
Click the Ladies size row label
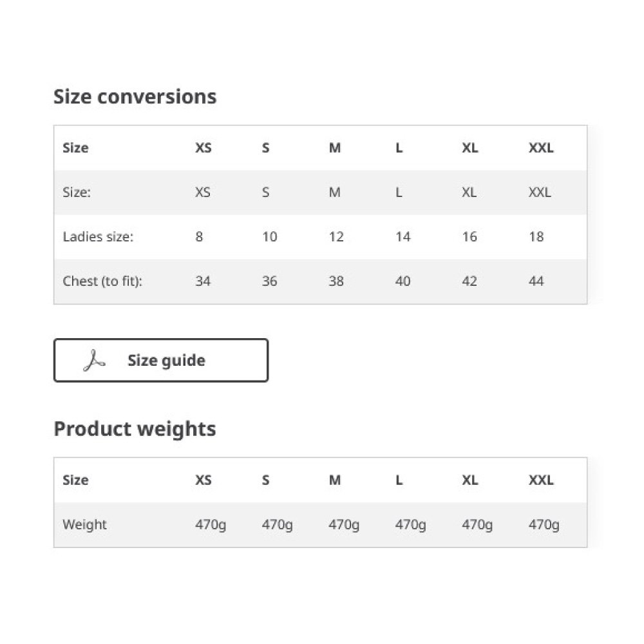coord(98,236)
